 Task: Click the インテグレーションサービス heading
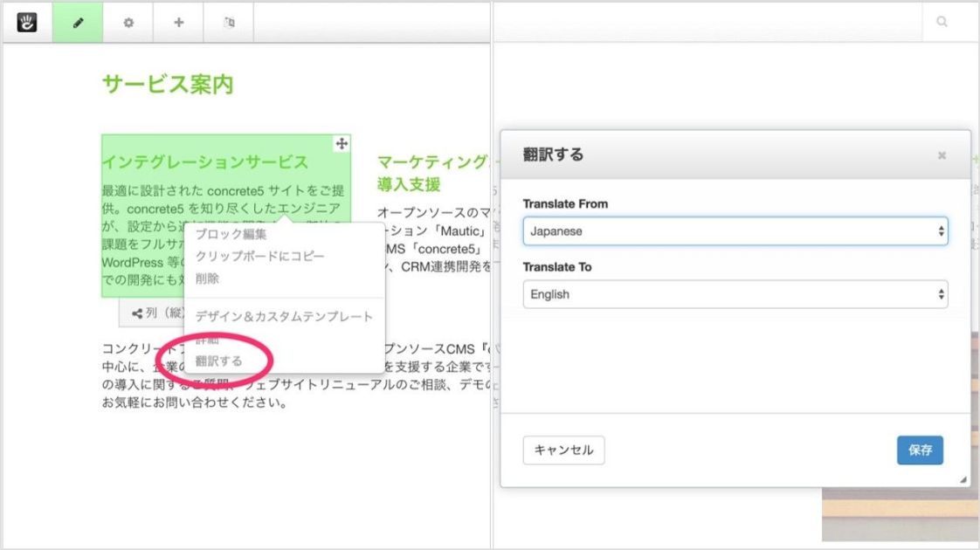tap(204, 162)
